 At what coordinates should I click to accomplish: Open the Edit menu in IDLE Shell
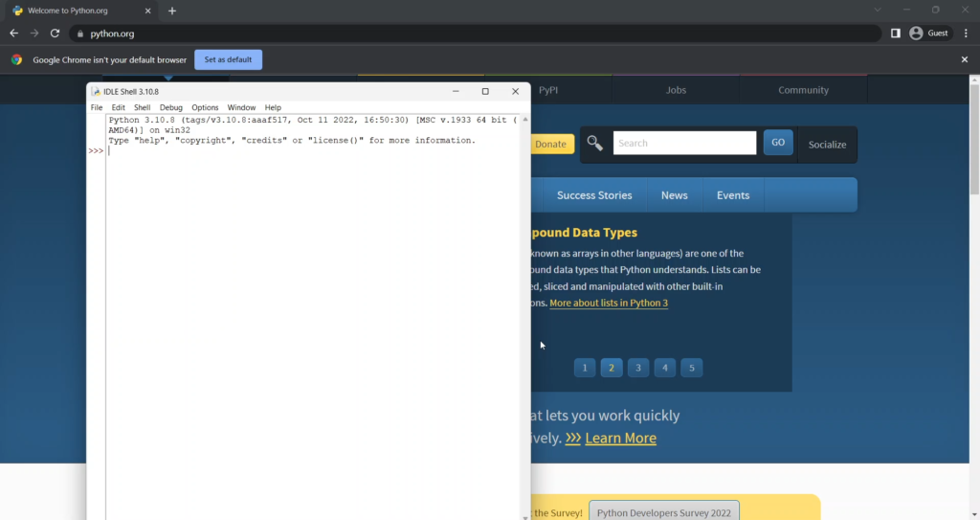118,107
